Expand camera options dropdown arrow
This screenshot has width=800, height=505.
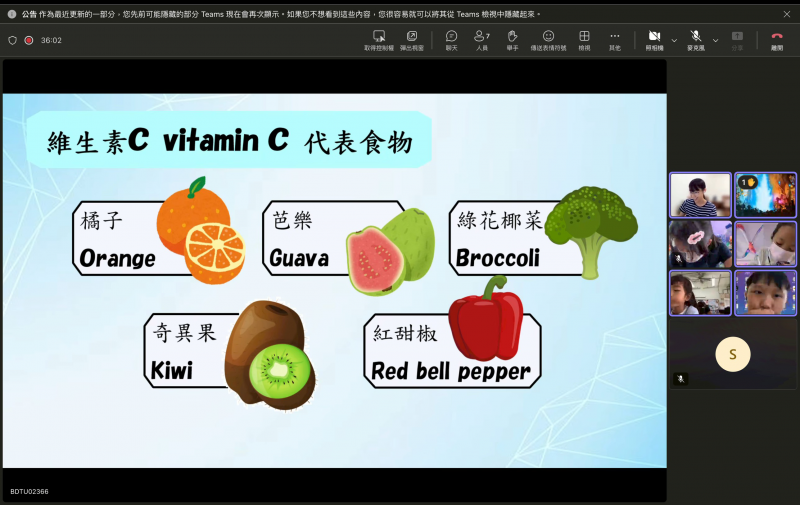click(674, 40)
